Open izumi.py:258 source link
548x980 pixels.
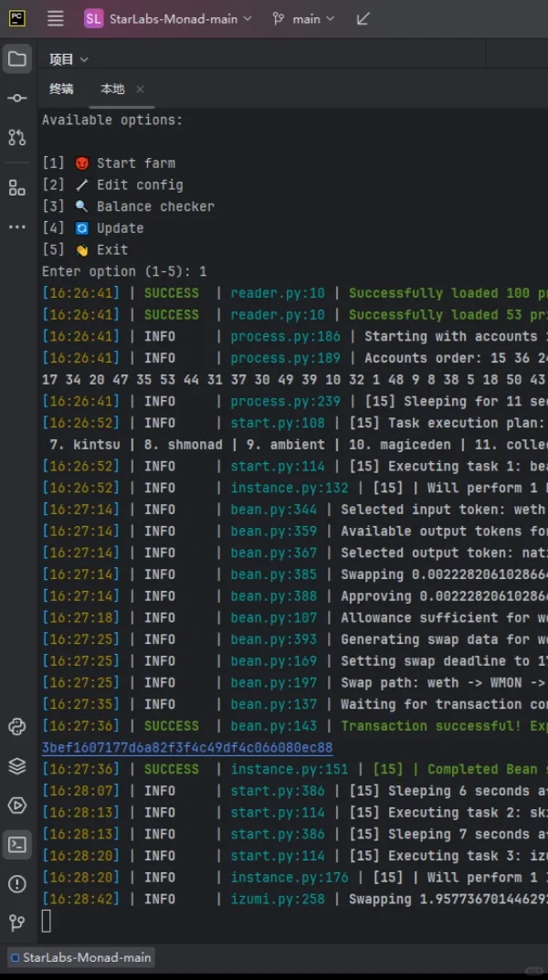[278, 900]
